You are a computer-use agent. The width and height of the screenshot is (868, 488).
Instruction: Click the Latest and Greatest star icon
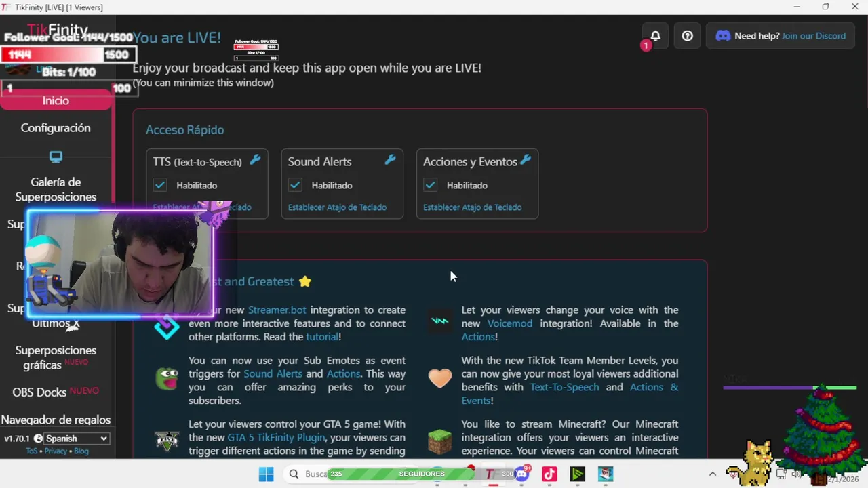304,281
